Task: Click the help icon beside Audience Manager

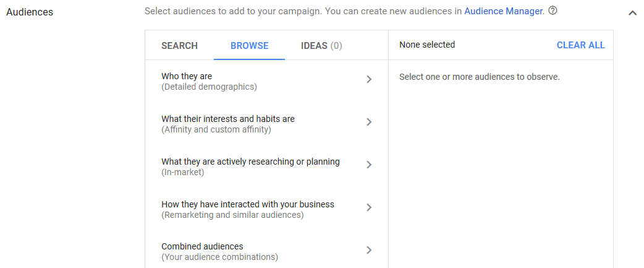Action: click(553, 11)
